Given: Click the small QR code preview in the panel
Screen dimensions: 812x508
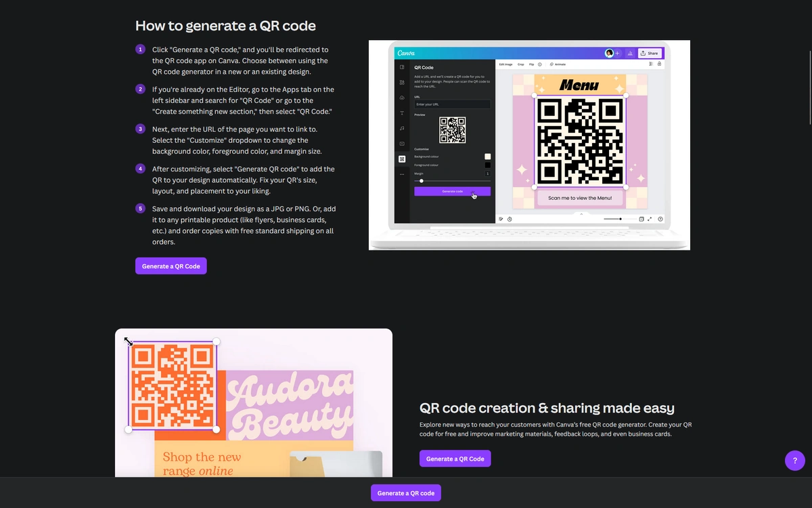Looking at the screenshot, I should [453, 130].
